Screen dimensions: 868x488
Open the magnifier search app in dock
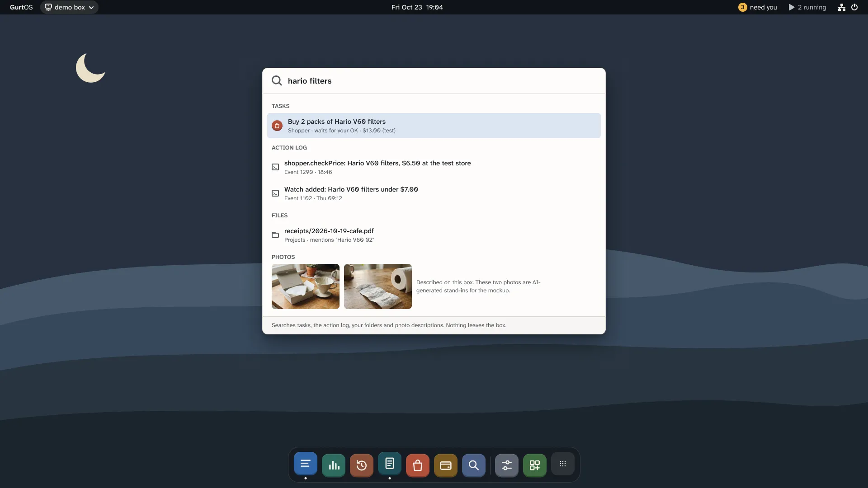474,465
